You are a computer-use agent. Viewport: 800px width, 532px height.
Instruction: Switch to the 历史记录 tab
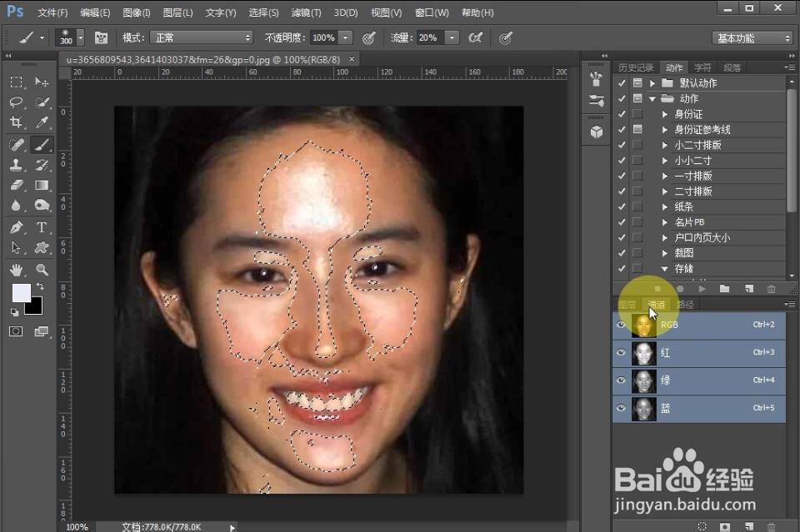(x=635, y=67)
